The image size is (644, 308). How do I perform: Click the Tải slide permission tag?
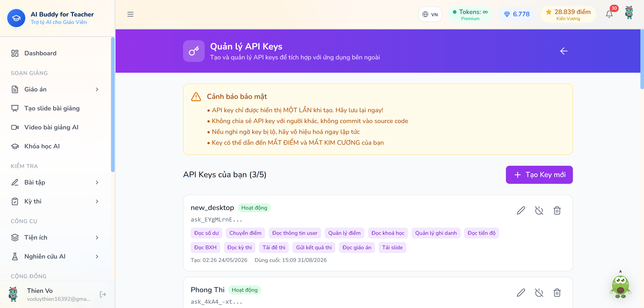392,248
